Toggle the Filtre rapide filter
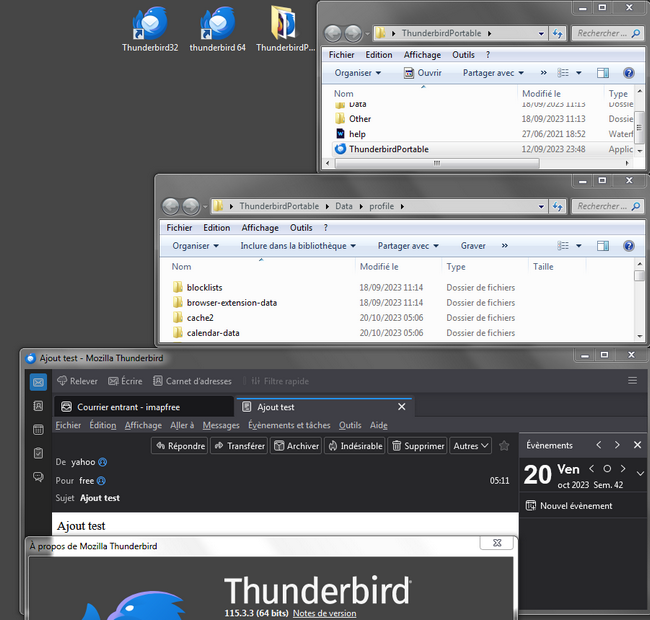Viewport: 650px width, 620px height. click(280, 381)
